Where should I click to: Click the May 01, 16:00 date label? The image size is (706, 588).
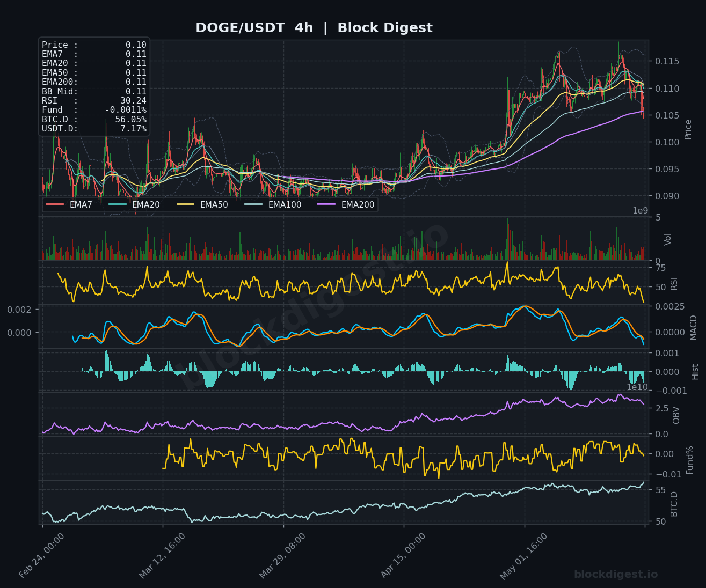click(x=523, y=556)
